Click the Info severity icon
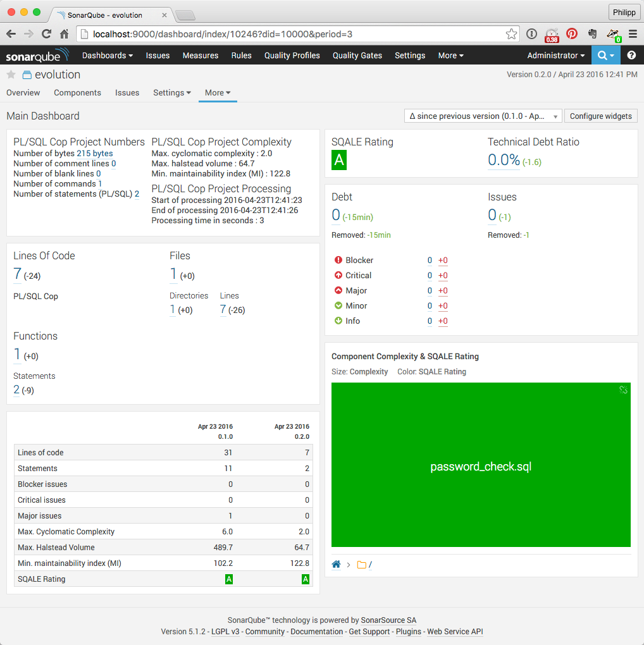This screenshot has height=645, width=644. pyautogui.click(x=338, y=321)
